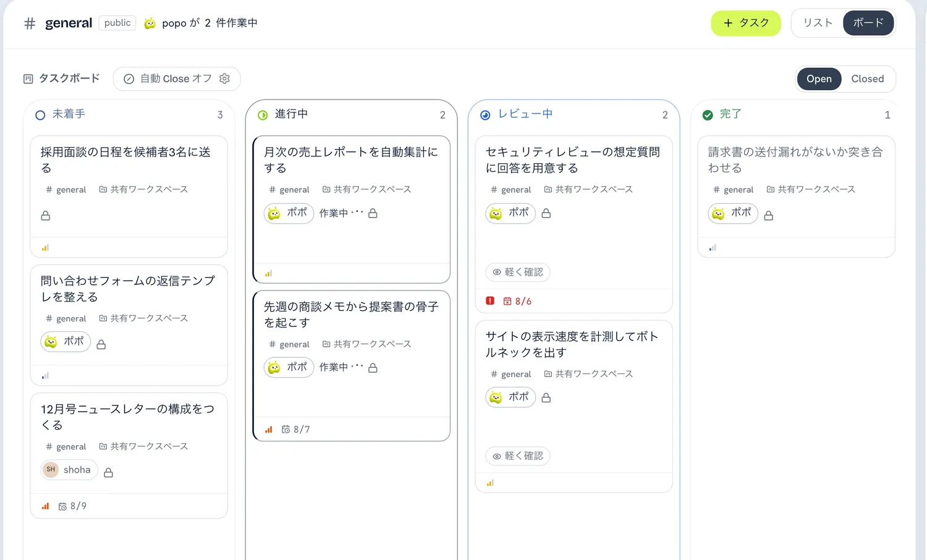Click ポポ assignee chip on 問い合わせフォーム card
This screenshot has width=927, height=560.
pos(66,341)
